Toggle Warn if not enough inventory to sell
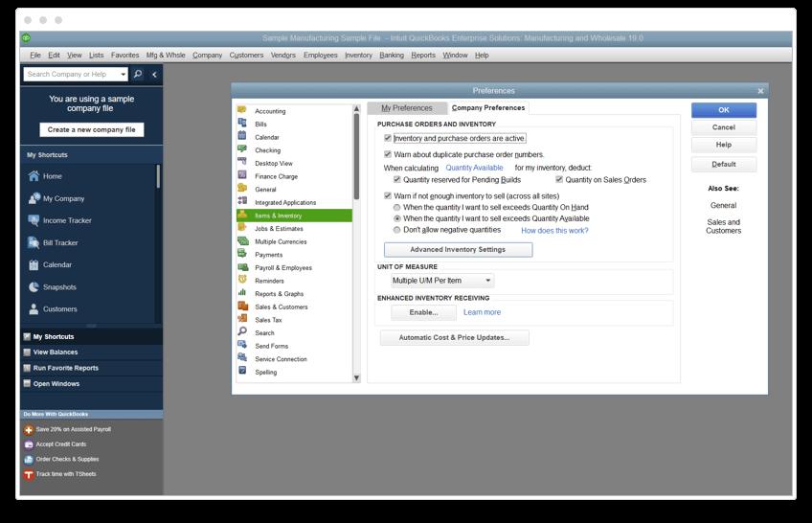This screenshot has height=523, width=812. (x=388, y=195)
